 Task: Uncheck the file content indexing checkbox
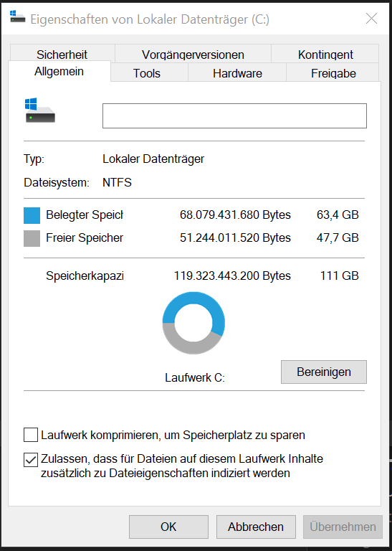click(x=31, y=460)
